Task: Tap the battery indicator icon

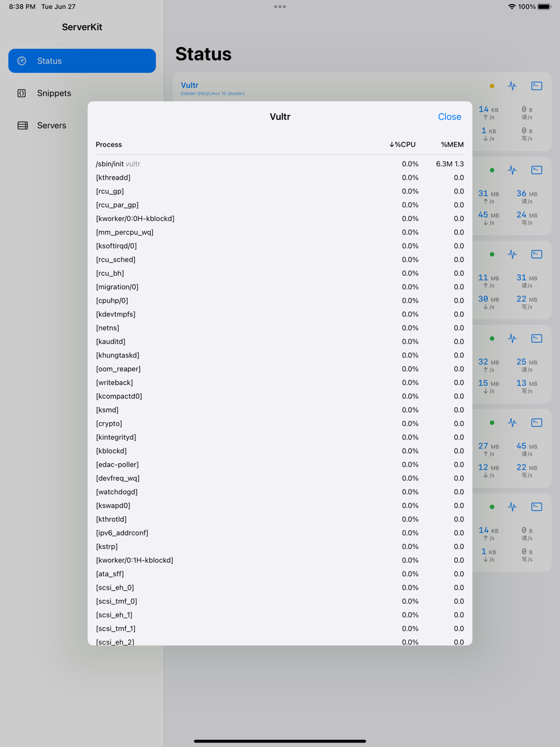Action: tap(544, 7)
